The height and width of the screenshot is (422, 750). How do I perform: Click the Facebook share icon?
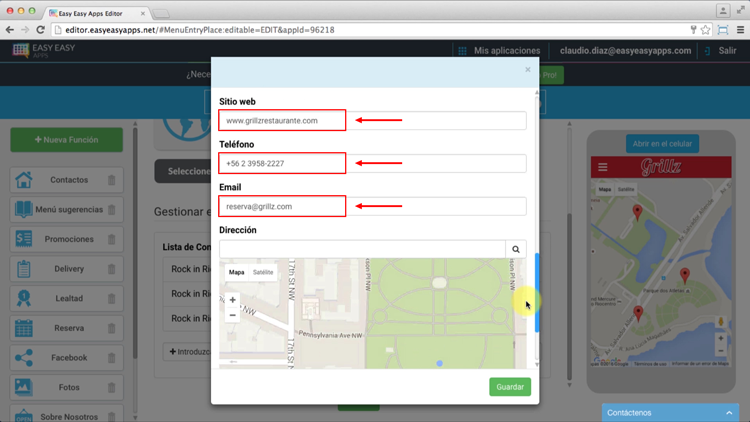23,357
